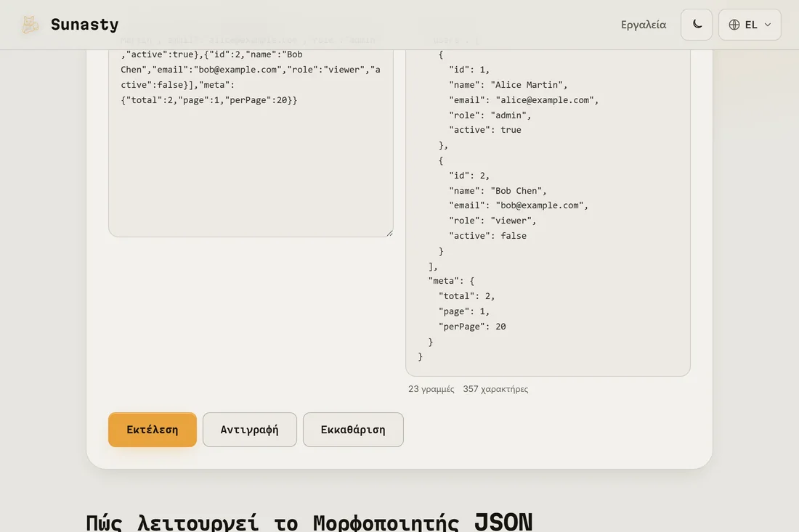Image resolution: width=799 pixels, height=532 pixels.
Task: Click the heading Πώς λειτουργεί το Μορφοποιητής JSON
Action: coord(309,523)
